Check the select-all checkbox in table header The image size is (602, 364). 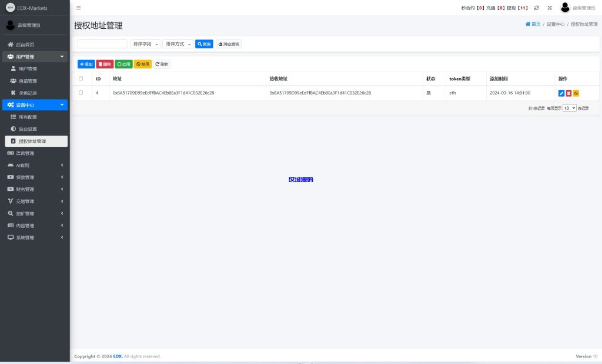point(81,79)
